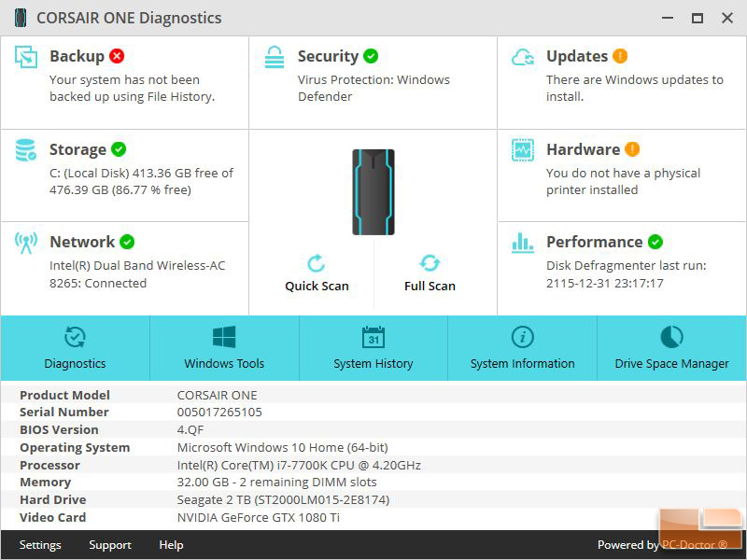Open the Updates heading
Screen dimensions: 747x560
(x=577, y=56)
